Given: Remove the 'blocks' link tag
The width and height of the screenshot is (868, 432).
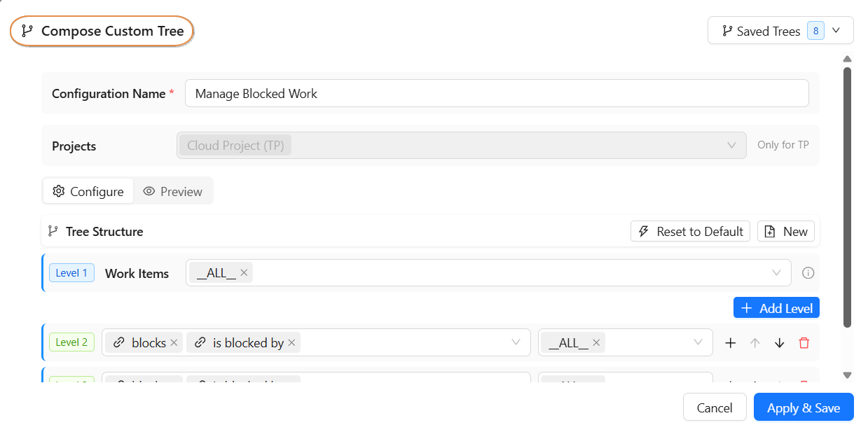Looking at the screenshot, I should pos(174,342).
